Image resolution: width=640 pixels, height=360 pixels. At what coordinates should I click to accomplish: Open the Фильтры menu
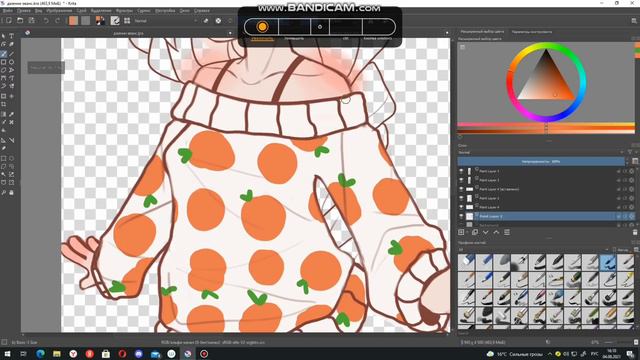(124, 11)
